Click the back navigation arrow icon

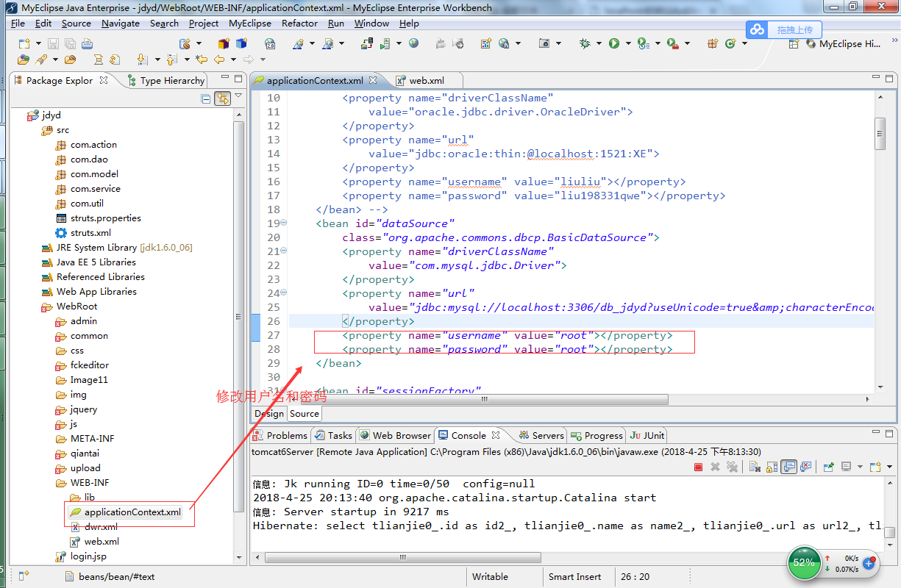point(220,60)
